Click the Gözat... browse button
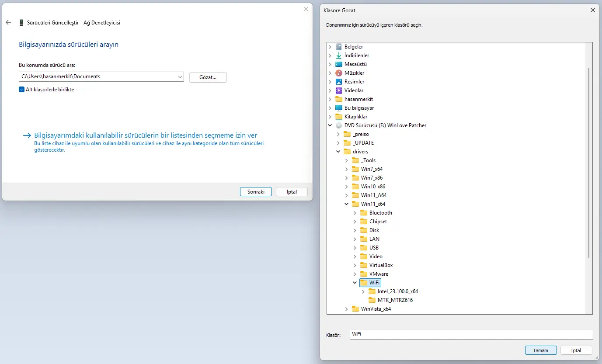 click(x=208, y=77)
